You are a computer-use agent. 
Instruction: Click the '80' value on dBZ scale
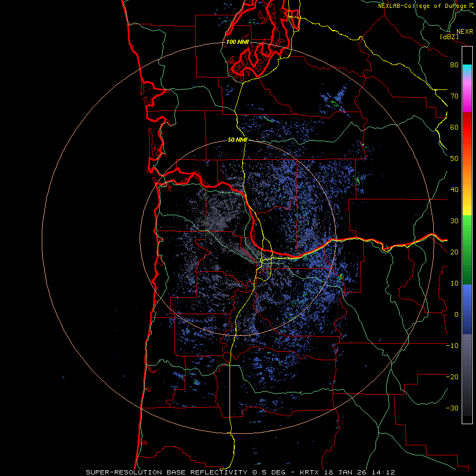pos(454,65)
